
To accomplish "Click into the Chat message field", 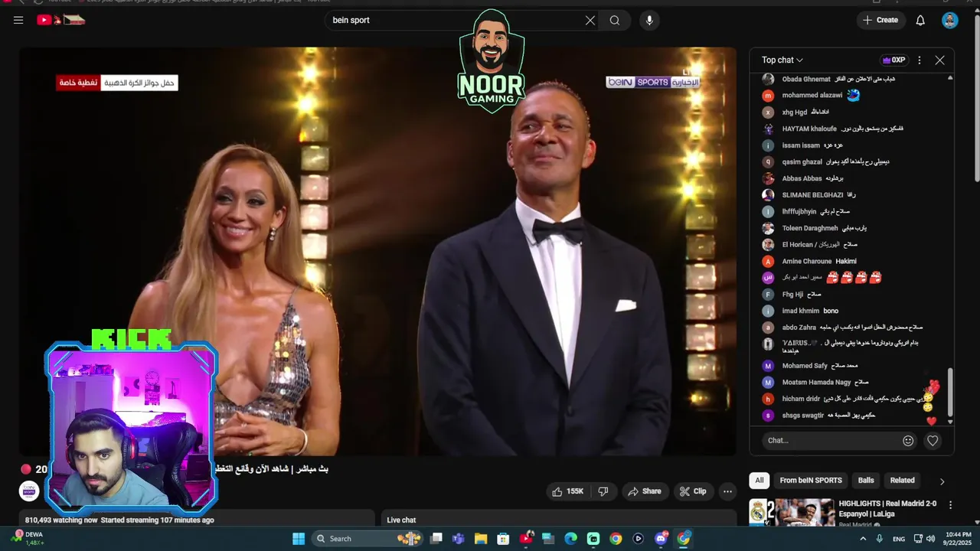I will point(831,440).
